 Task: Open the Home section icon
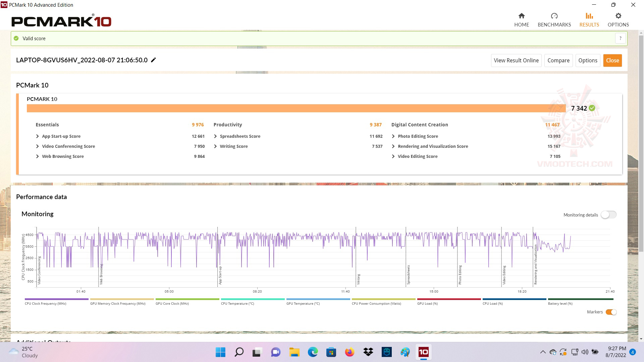click(521, 16)
